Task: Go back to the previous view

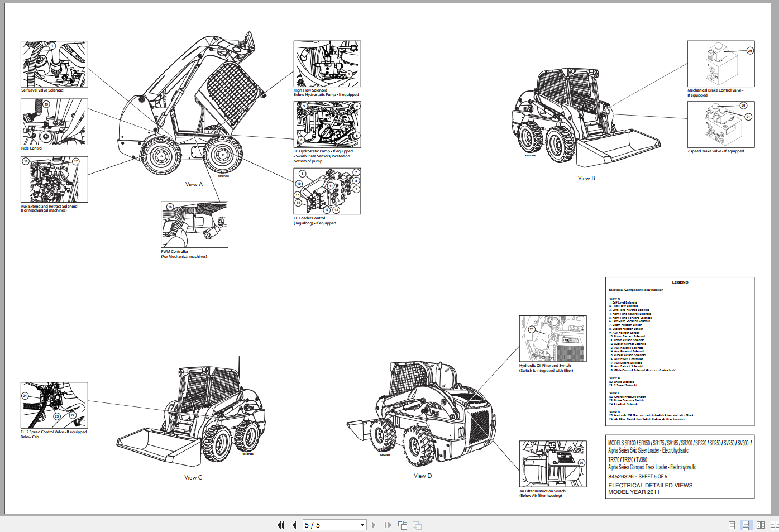Action: (x=402, y=525)
